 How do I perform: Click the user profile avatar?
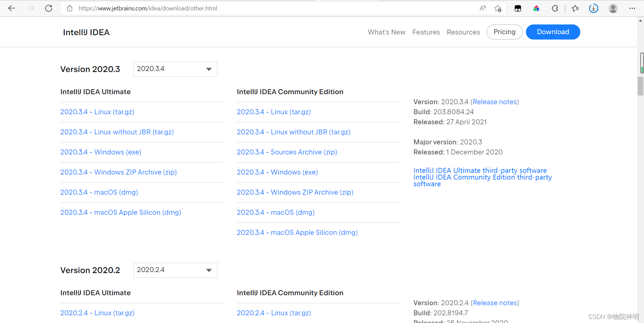pyautogui.click(x=613, y=8)
